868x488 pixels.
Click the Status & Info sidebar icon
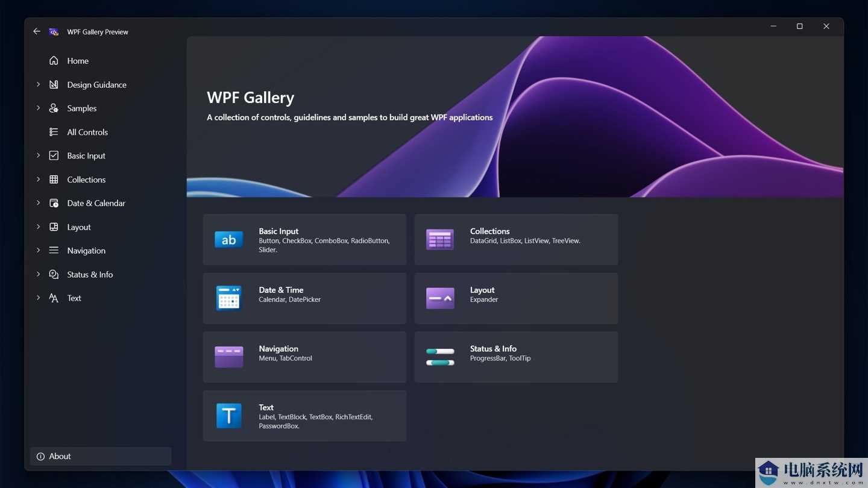tap(54, 274)
